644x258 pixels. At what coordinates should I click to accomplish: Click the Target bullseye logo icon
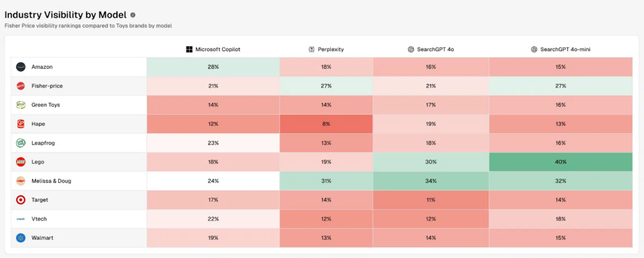point(21,200)
